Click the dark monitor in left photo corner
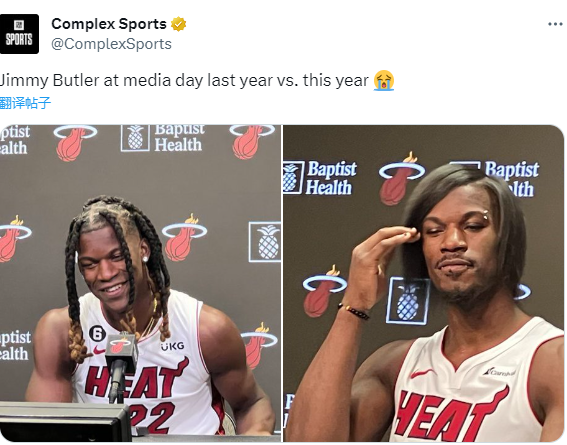 (64, 423)
